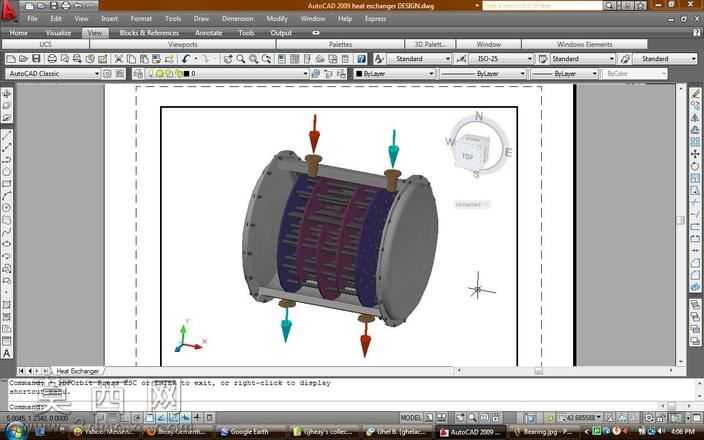This screenshot has height=440, width=704.
Task: Select the Line tool in Draw toolbar
Action: point(7,135)
